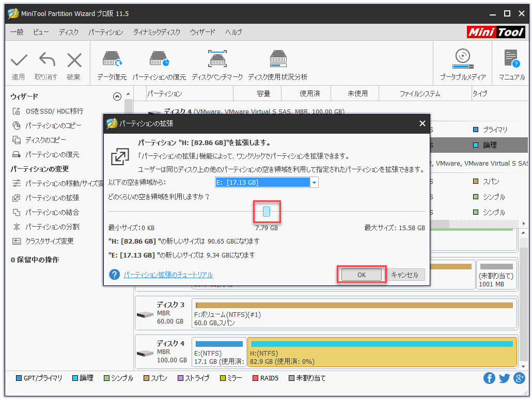Viewport: 532px width, 400px height.
Task: Confirm the extension with the OK button
Action: pyautogui.click(x=361, y=275)
